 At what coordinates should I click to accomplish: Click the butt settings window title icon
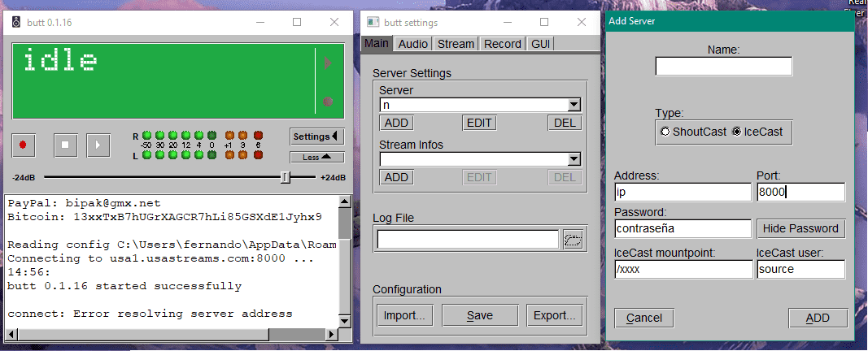pyautogui.click(x=373, y=23)
